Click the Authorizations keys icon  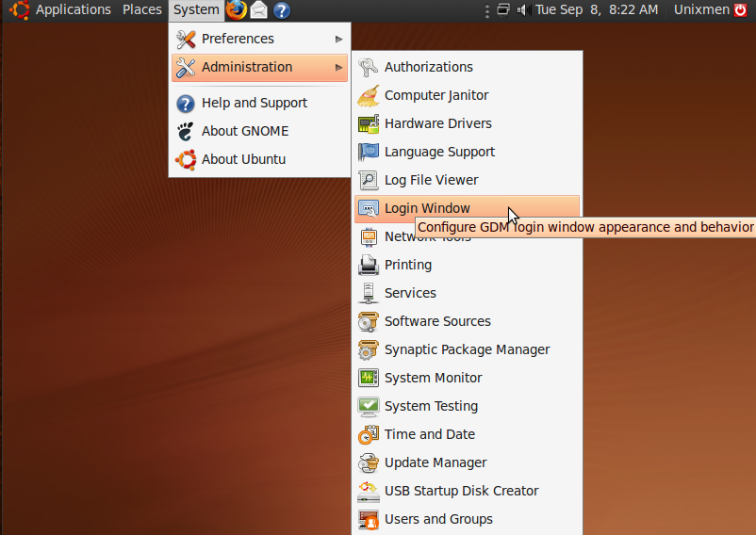click(x=368, y=68)
